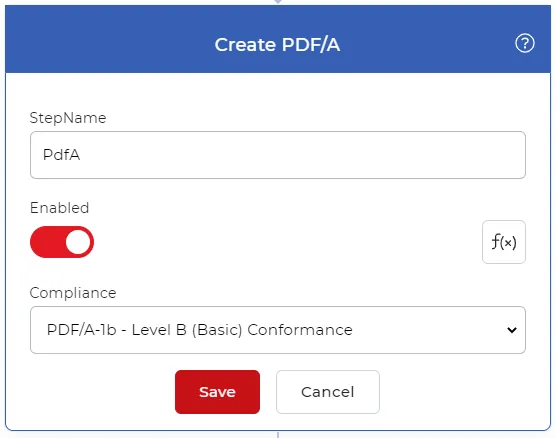Click the chevron arrow in Compliance box
The image size is (556, 438).
coord(512,330)
